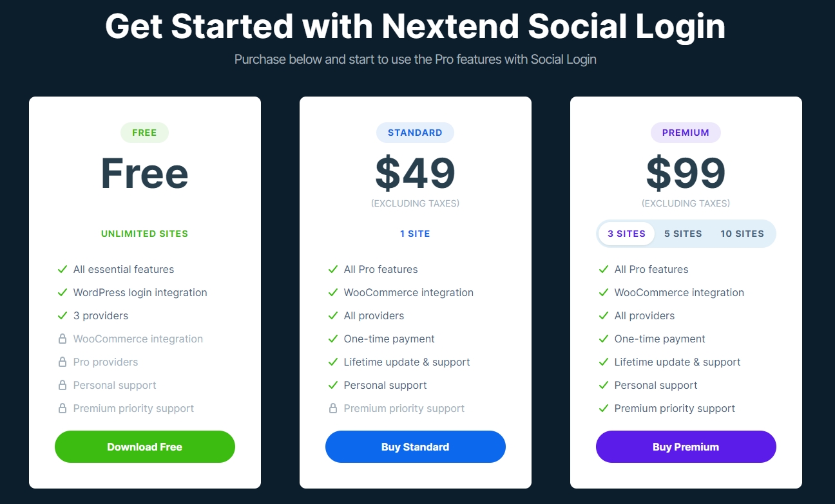Click checkmark beside WordPress login integration

click(62, 292)
